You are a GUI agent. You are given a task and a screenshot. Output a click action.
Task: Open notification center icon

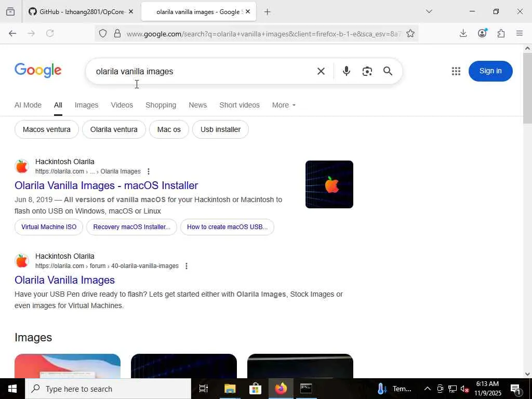(x=516, y=389)
